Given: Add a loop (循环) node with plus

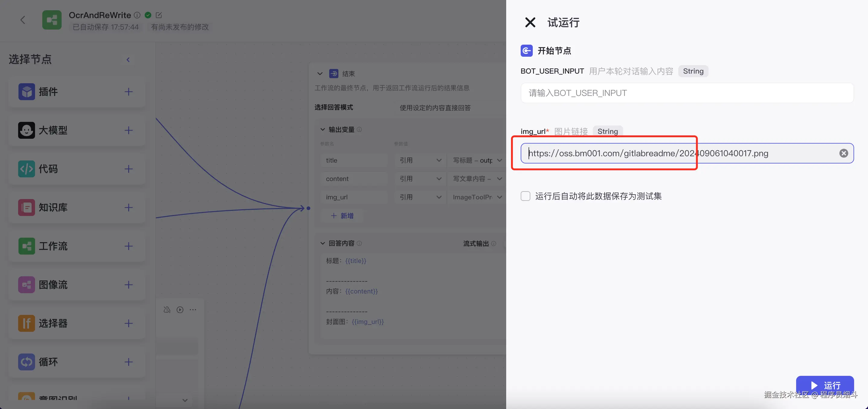Looking at the screenshot, I should click(128, 362).
